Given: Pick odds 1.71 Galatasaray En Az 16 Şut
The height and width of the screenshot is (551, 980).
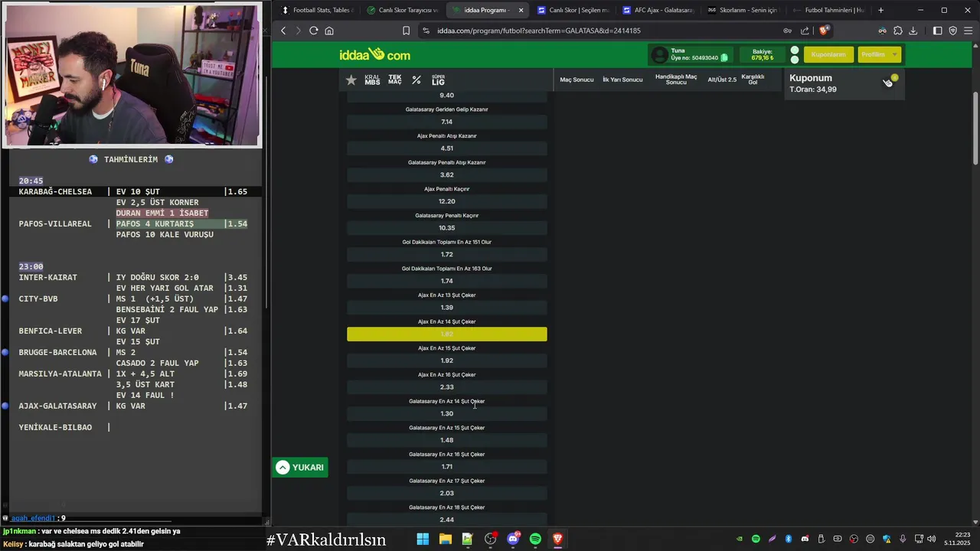Looking at the screenshot, I should pyautogui.click(x=447, y=467).
